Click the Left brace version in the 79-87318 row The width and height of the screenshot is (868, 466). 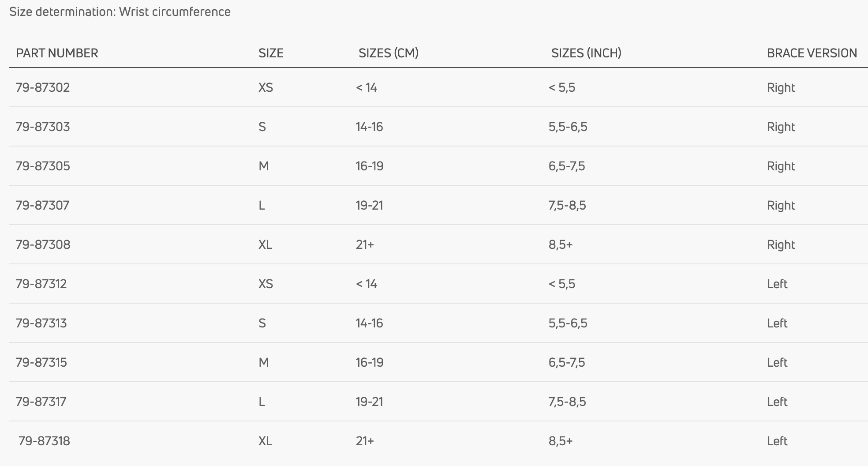coord(777,441)
